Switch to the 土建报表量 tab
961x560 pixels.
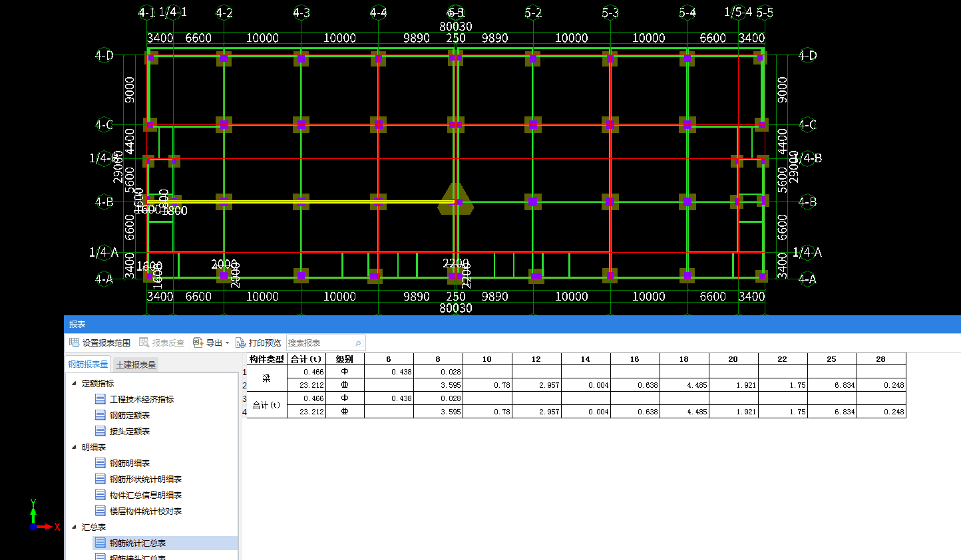[136, 364]
